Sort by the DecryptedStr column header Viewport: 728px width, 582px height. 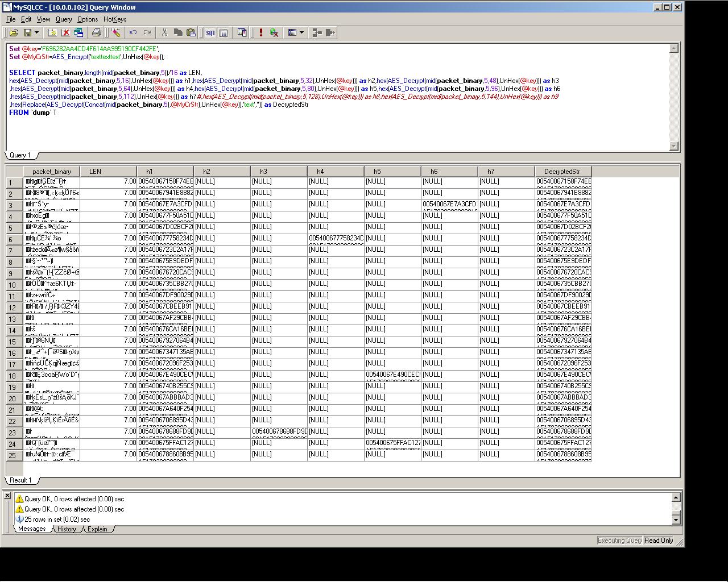tap(563, 171)
